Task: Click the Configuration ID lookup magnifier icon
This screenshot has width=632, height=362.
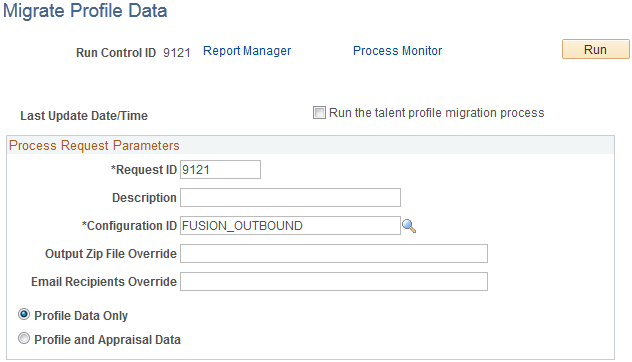Action: [409, 226]
